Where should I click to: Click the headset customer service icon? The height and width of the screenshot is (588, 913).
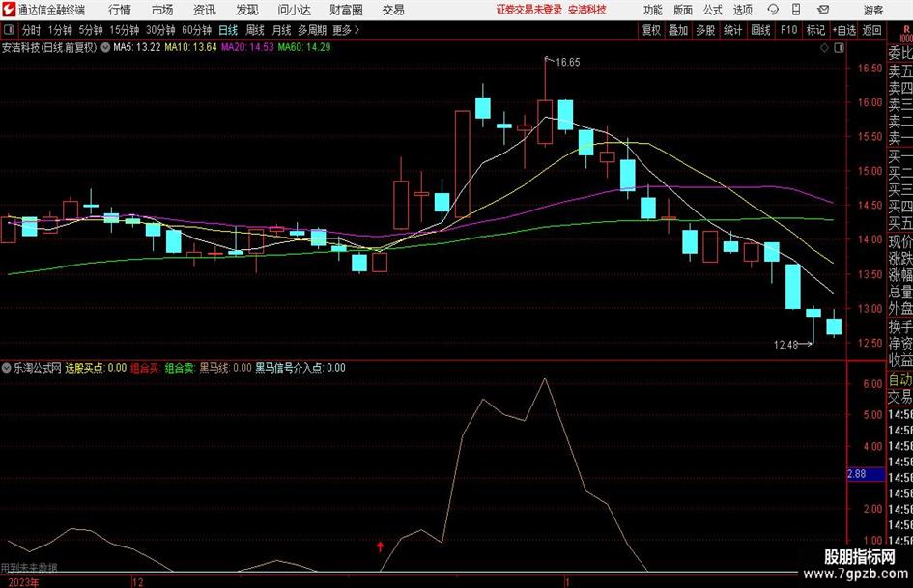pos(773,10)
